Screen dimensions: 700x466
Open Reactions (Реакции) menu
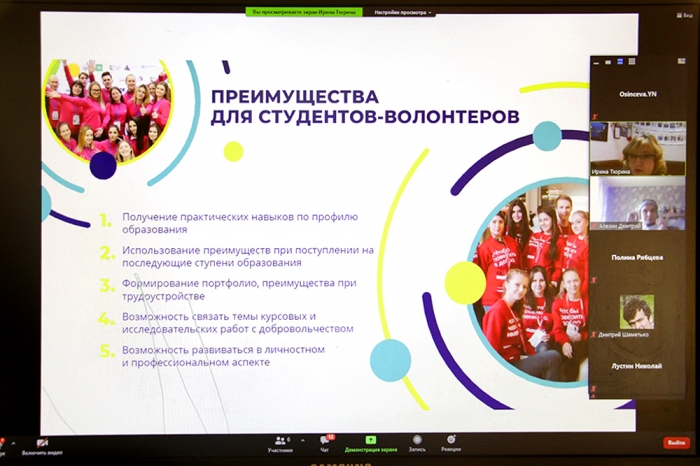click(451, 443)
